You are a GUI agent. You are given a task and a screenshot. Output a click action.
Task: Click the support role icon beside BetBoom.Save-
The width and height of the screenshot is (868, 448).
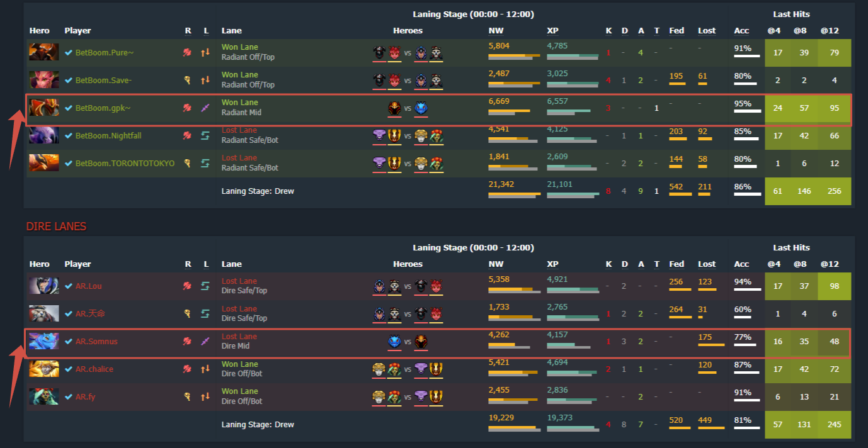[186, 80]
